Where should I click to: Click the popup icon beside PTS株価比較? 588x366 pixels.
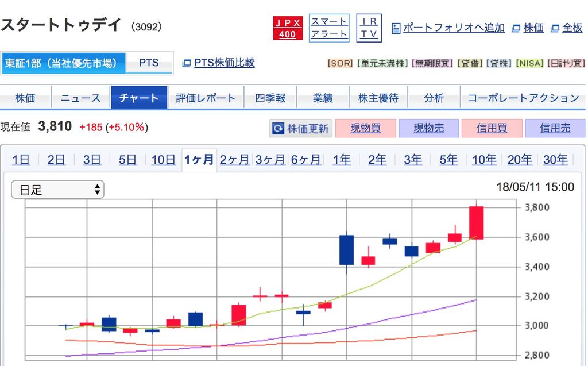[x=187, y=63]
